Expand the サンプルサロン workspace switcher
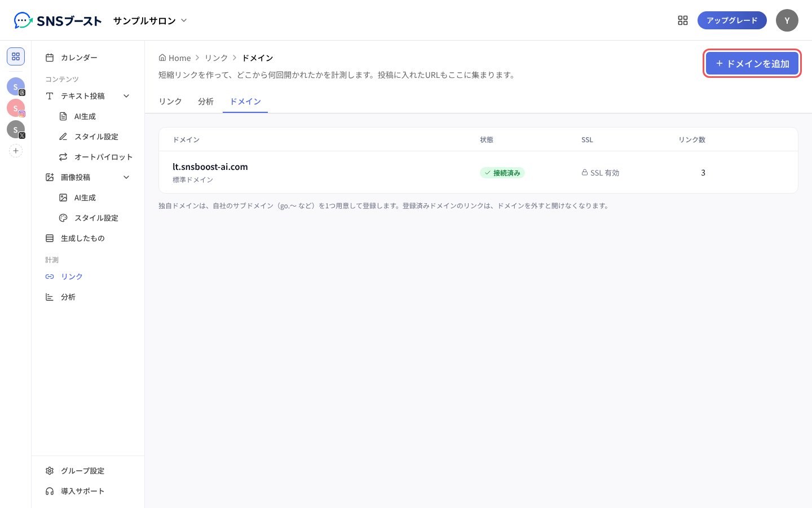This screenshot has height=508, width=812. [150, 21]
